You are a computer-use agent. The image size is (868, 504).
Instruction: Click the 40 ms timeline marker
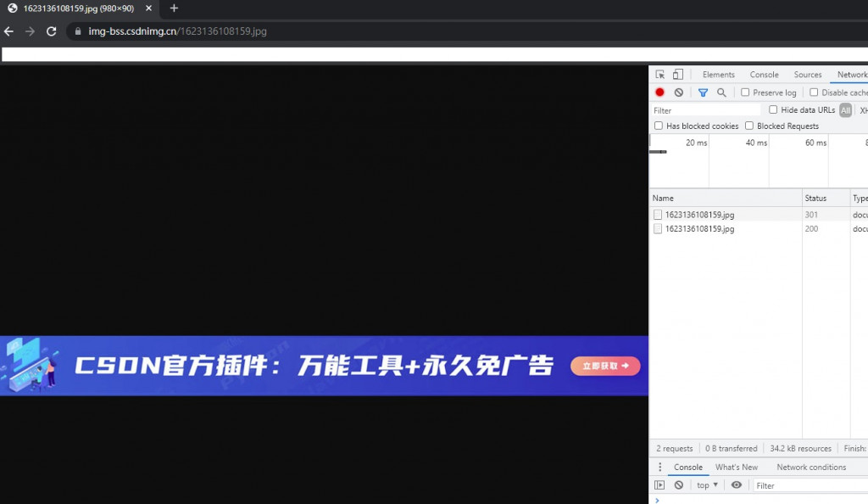756,143
